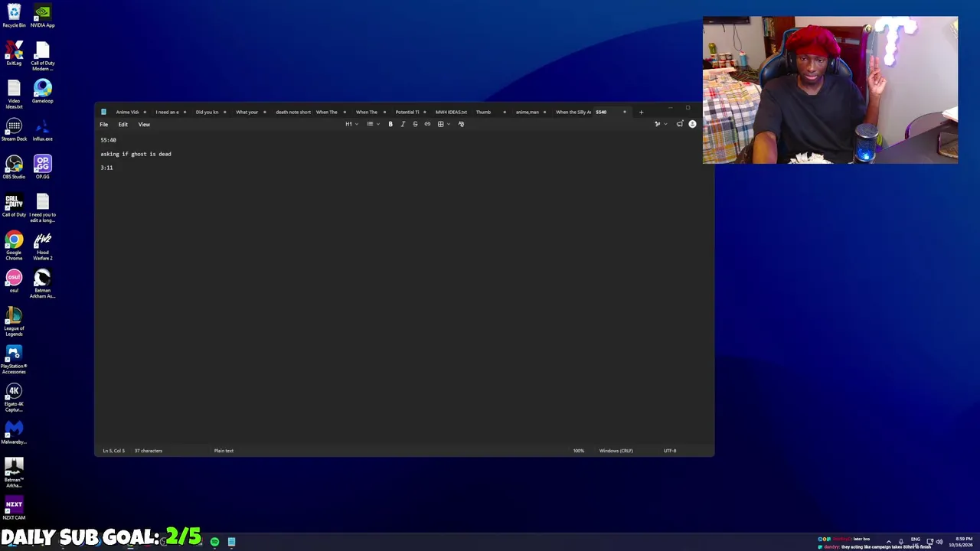Apply italic formatting in Notepad

tap(403, 124)
